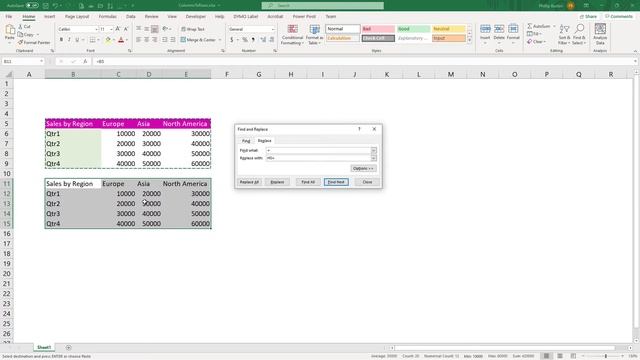This screenshot has width=640, height=360.
Task: Click the Format Painter brush
Action: tap(34, 42)
